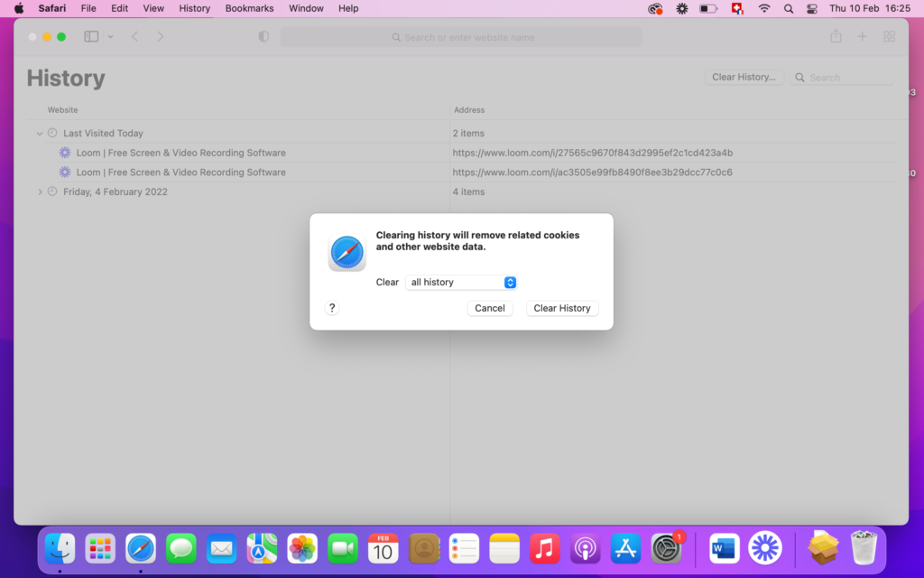Select first Loom history entry
The image size is (924, 578).
point(180,153)
